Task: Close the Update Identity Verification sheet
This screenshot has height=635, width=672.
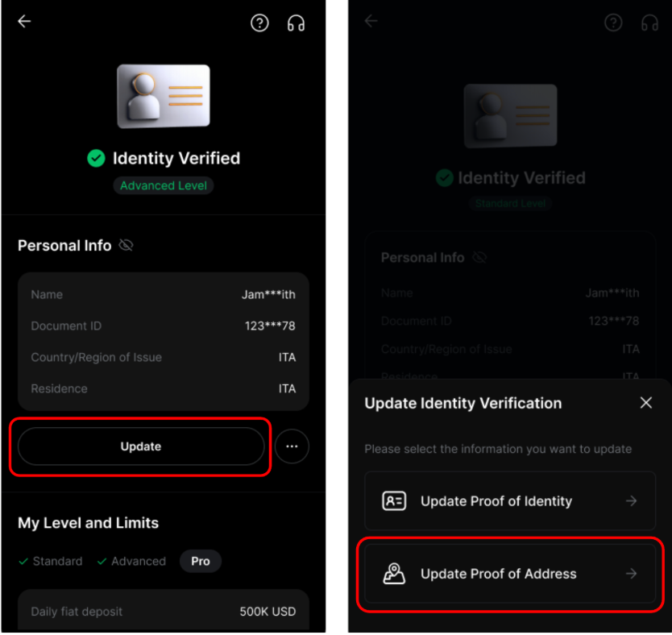Action: click(x=646, y=403)
